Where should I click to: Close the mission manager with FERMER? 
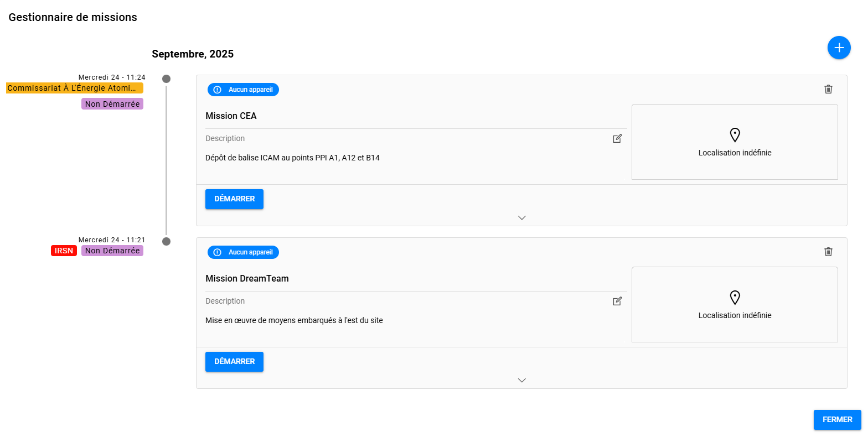pos(837,420)
